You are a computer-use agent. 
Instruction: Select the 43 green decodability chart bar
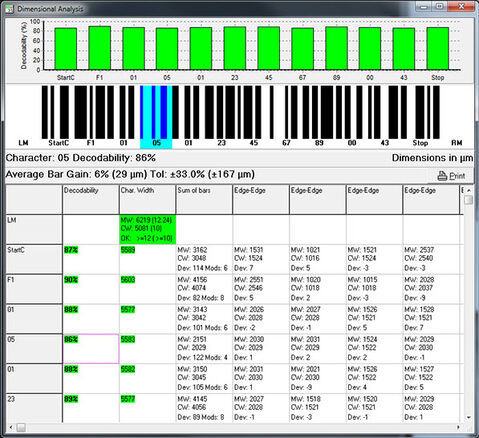[404, 49]
